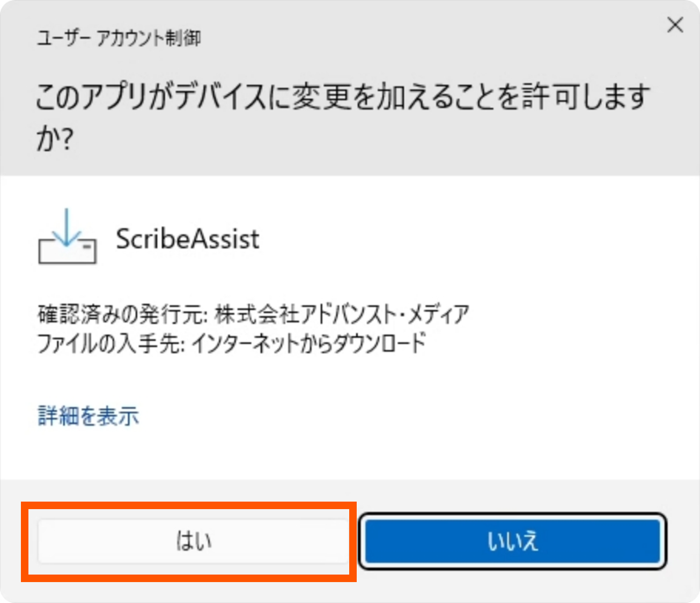Image resolution: width=700 pixels, height=603 pixels.
Task: Click the か? at heading's end
Action: pyautogui.click(x=54, y=139)
